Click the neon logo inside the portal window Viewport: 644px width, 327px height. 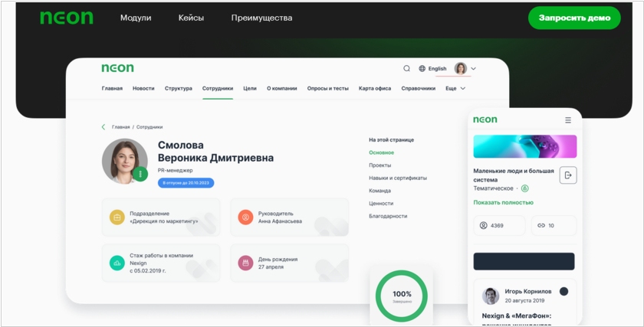coord(117,68)
